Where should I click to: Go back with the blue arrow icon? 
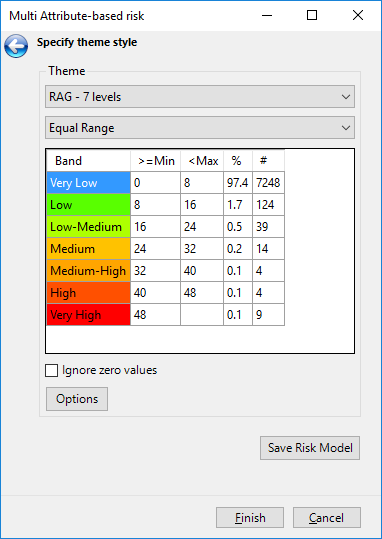coord(16,46)
